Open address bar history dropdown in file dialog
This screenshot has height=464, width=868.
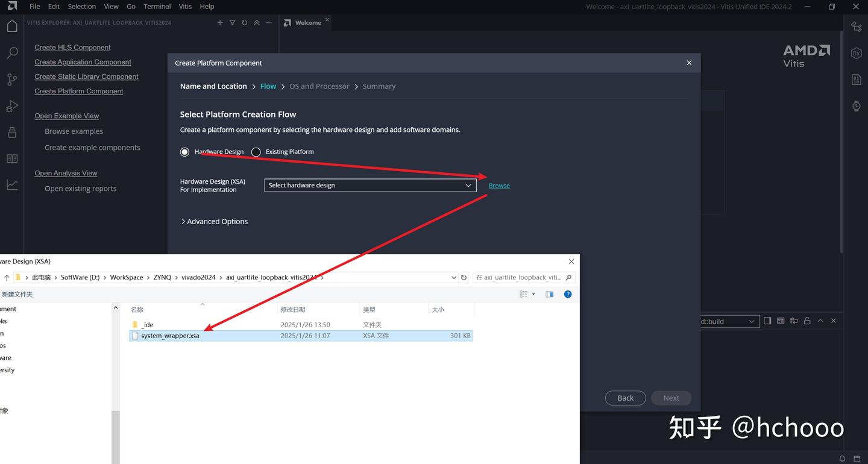coord(453,278)
